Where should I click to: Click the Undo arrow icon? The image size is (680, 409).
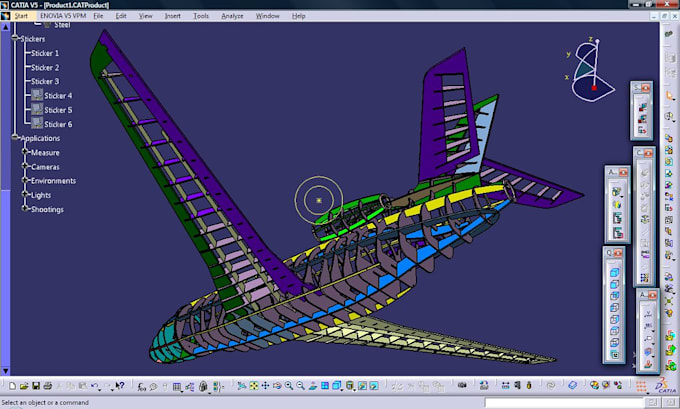click(94, 385)
